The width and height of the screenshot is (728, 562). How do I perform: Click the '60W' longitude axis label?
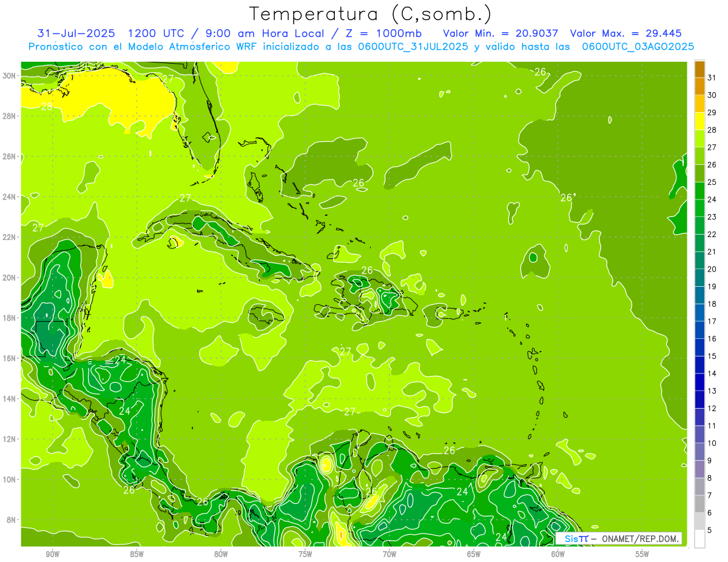[558, 554]
